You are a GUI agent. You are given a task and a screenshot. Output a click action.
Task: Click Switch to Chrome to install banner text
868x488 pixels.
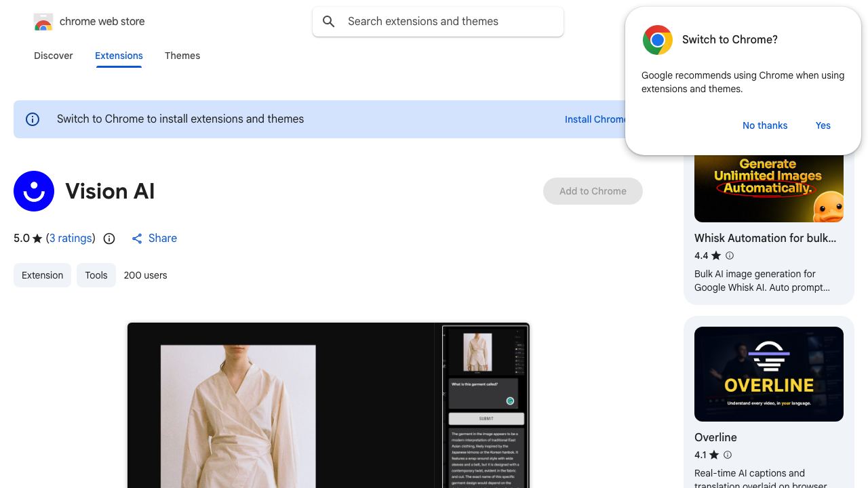point(180,119)
